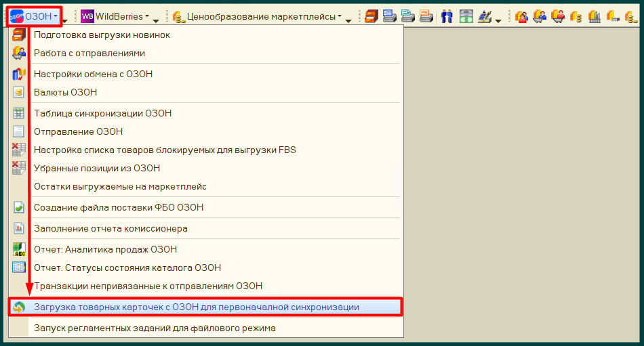Screen dimensions: 644x346
Task: Click the green banknote toolbar icon
Action: 466,16
